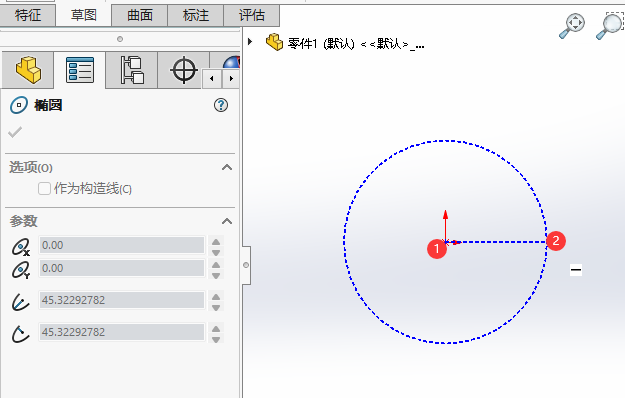625x398 pixels.
Task: Click the panel collapse handle on splitter
Action: coord(246,265)
